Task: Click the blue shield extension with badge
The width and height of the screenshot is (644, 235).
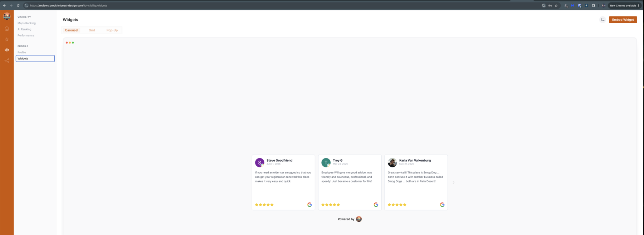Action: click(x=580, y=6)
